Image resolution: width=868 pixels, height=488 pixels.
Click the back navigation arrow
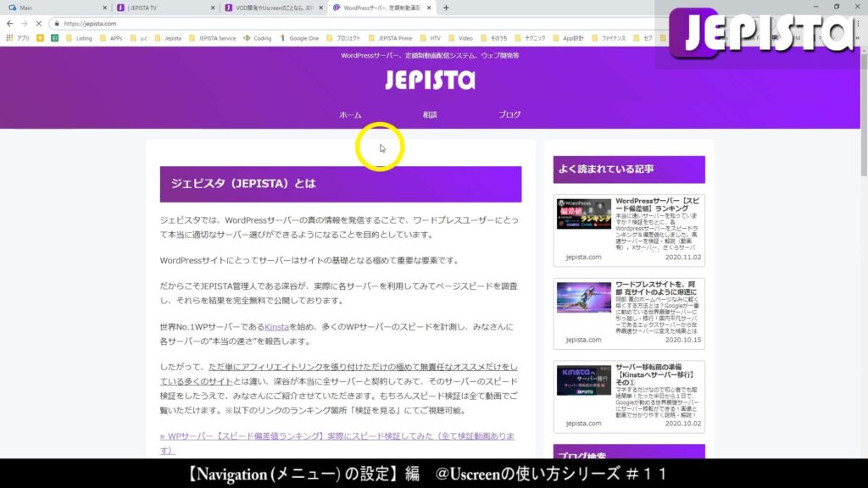(x=9, y=23)
